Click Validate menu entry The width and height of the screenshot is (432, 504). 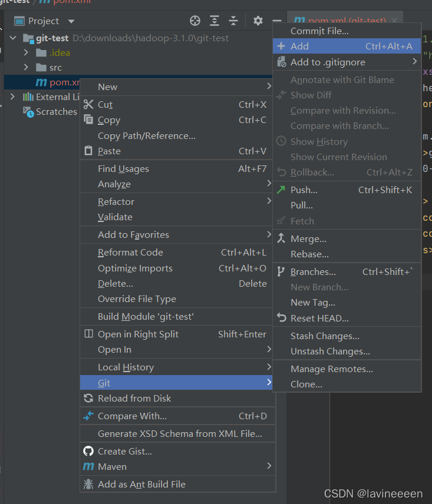[x=176, y=217]
